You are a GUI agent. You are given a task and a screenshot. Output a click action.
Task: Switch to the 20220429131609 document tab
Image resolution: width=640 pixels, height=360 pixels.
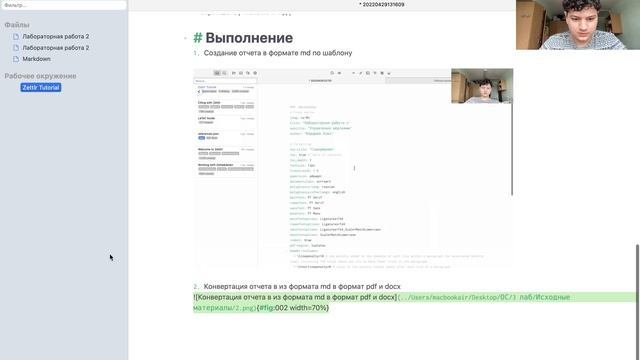click(382, 4)
